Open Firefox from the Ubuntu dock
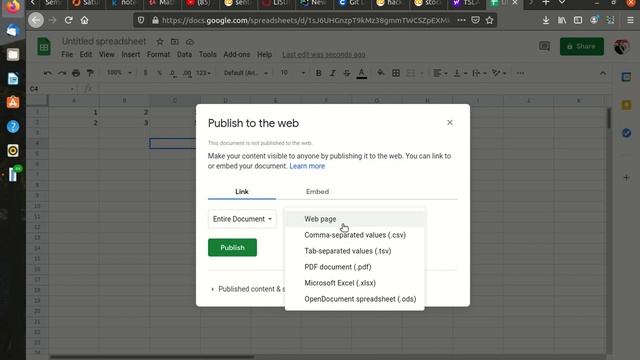Screen dimensions: 640x360 tap(13, 7)
